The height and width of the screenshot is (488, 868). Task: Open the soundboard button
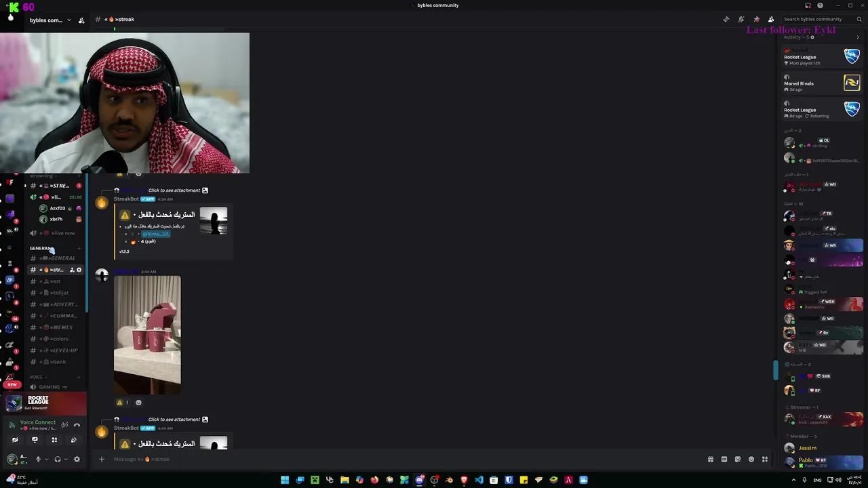[74, 440]
